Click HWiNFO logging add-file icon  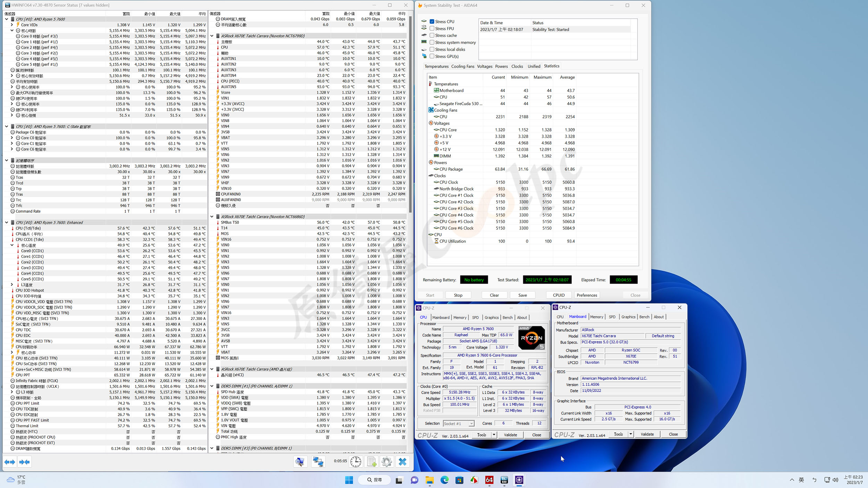372,462
